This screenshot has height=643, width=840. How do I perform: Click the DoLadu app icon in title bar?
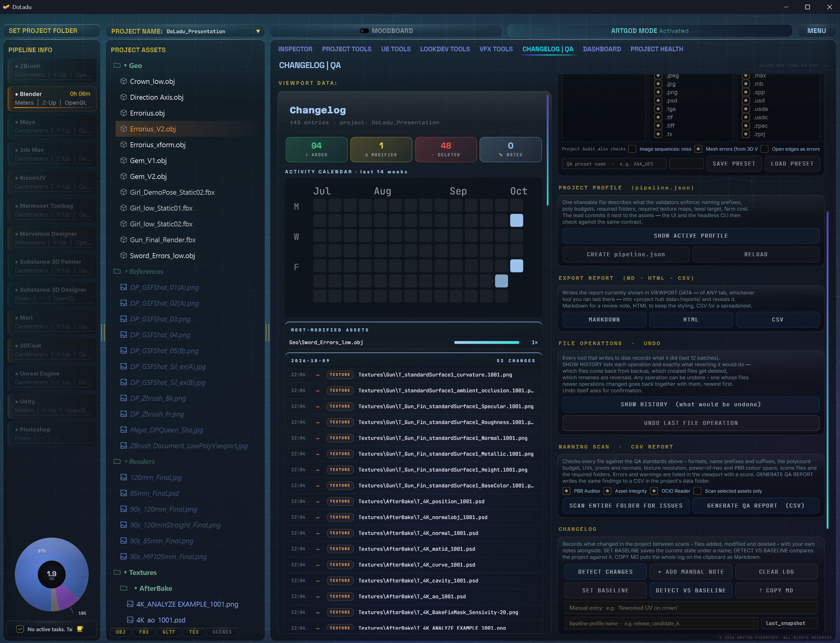pyautogui.click(x=6, y=7)
